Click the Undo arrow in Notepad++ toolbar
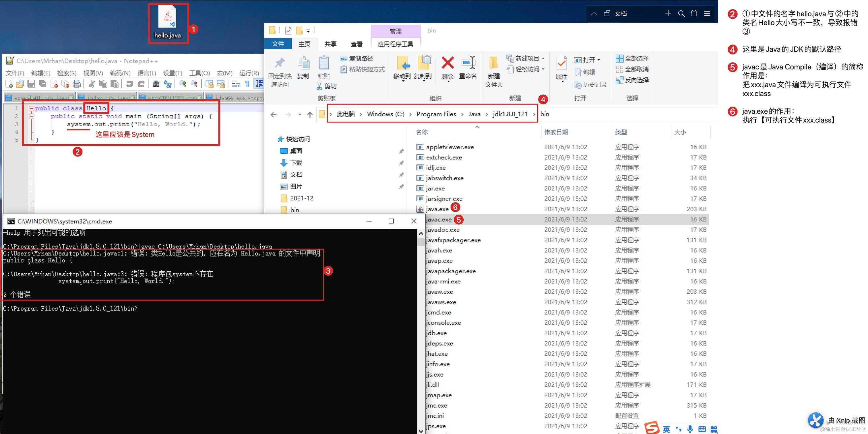 point(130,84)
